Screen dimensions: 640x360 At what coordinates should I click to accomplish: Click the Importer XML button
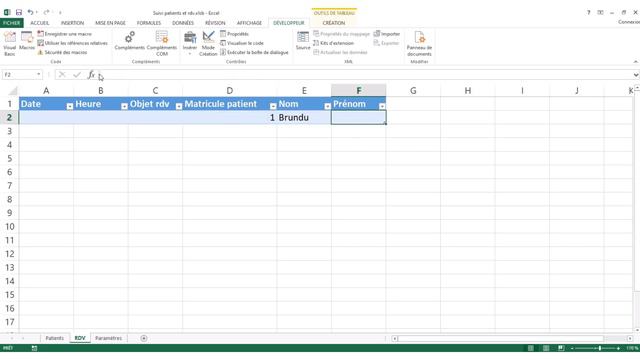387,34
